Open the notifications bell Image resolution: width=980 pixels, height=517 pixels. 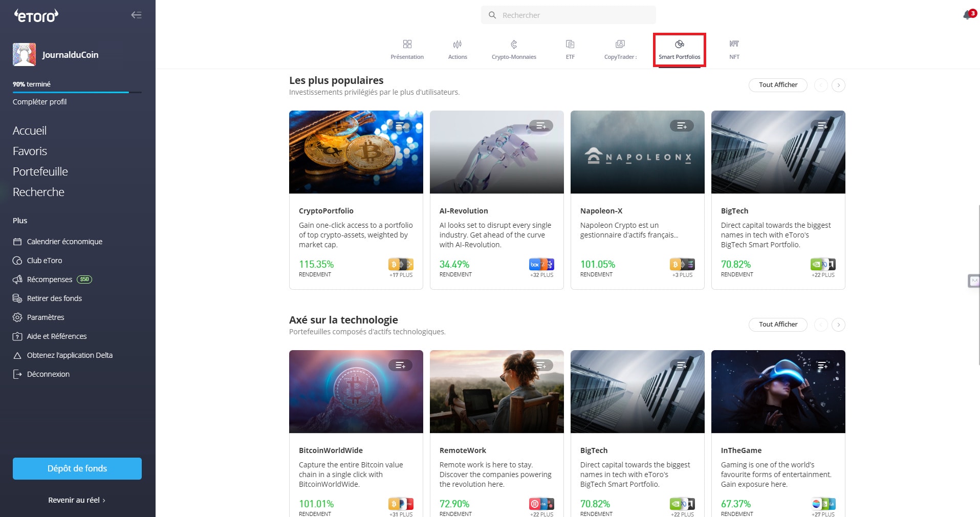pos(967,15)
